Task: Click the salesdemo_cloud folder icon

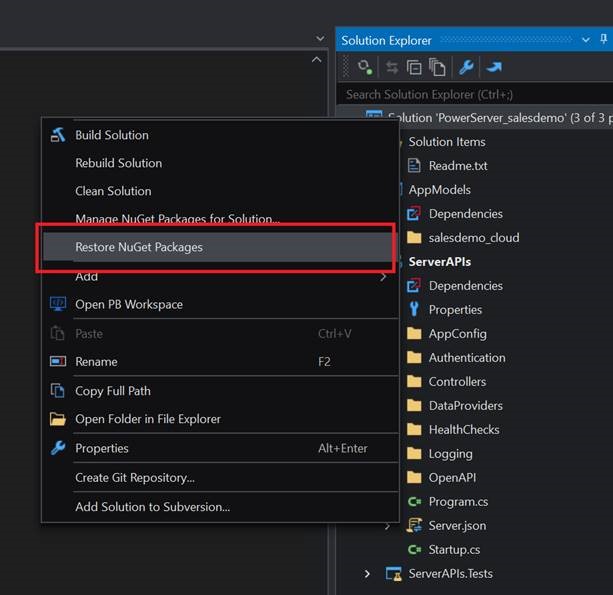Action: coord(414,237)
